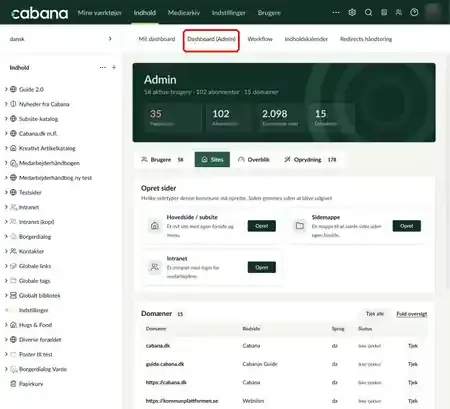
Task: Open the Indholdskalender tab
Action: (x=306, y=39)
